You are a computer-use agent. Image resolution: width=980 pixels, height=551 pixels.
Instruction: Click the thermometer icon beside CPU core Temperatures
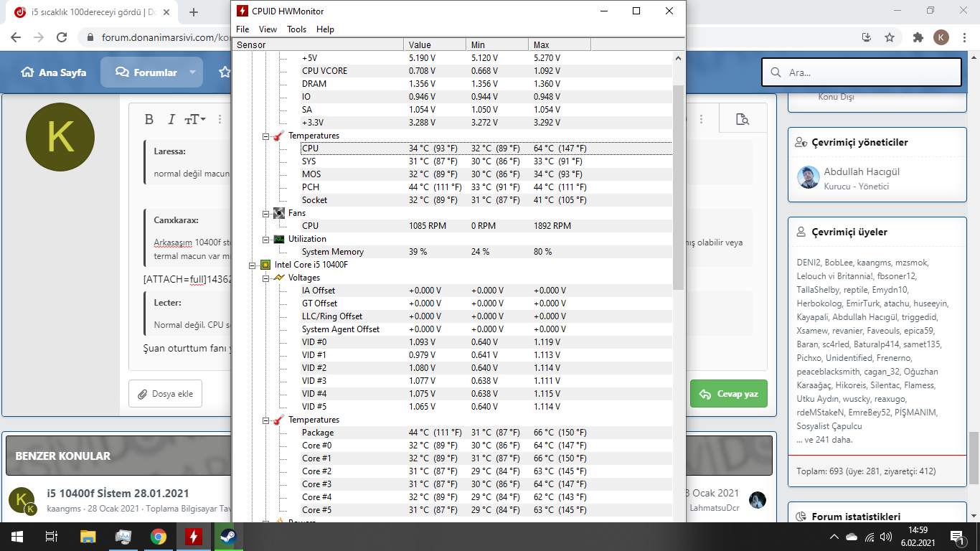click(278, 420)
